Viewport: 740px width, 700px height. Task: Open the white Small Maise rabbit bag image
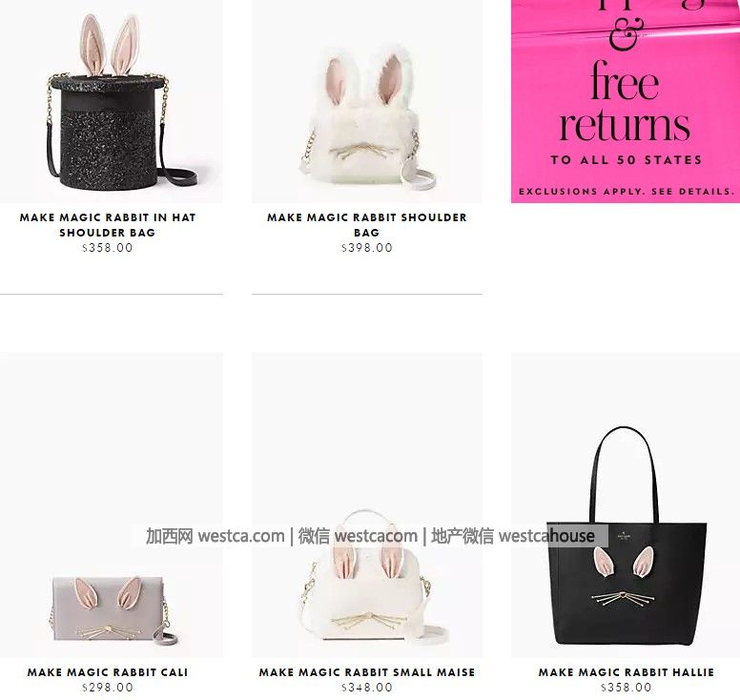pyautogui.click(x=367, y=504)
